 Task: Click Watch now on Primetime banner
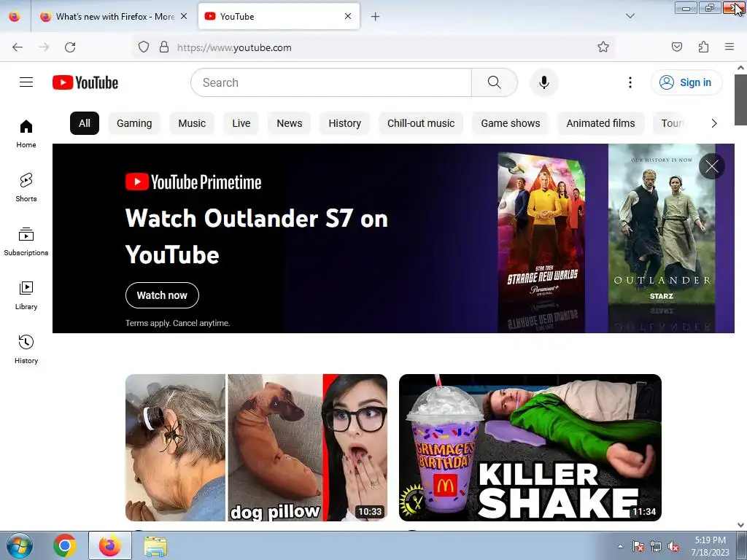(162, 295)
